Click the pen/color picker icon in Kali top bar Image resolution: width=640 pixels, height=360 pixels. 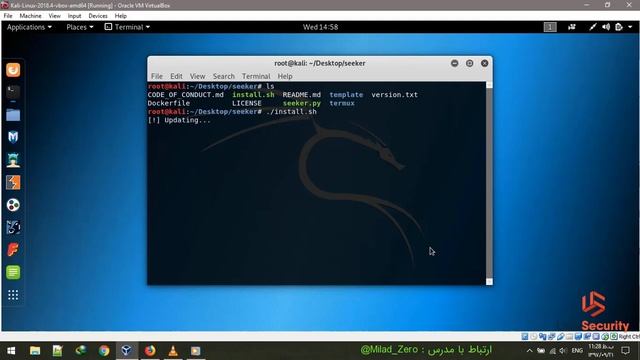(x=593, y=27)
